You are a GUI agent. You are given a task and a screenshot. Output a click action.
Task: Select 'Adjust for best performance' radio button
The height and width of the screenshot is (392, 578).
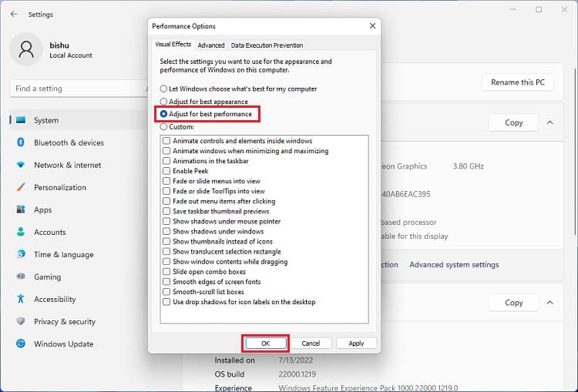pos(163,114)
